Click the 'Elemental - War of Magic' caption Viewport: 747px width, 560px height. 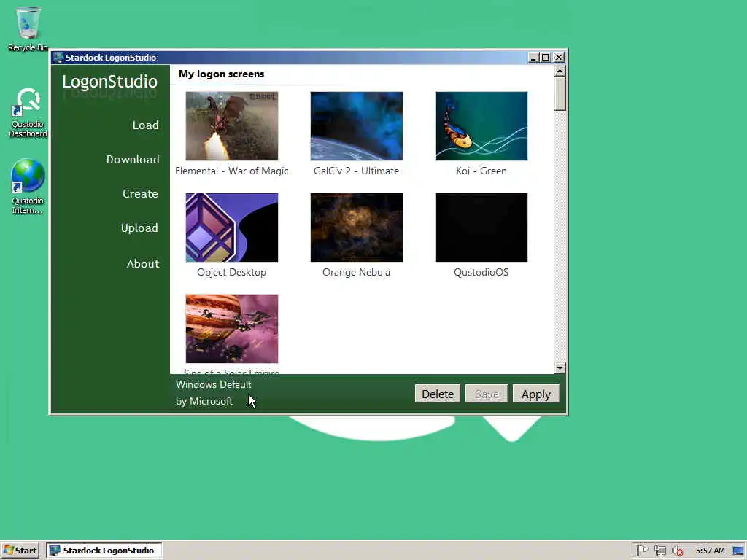[x=231, y=171]
